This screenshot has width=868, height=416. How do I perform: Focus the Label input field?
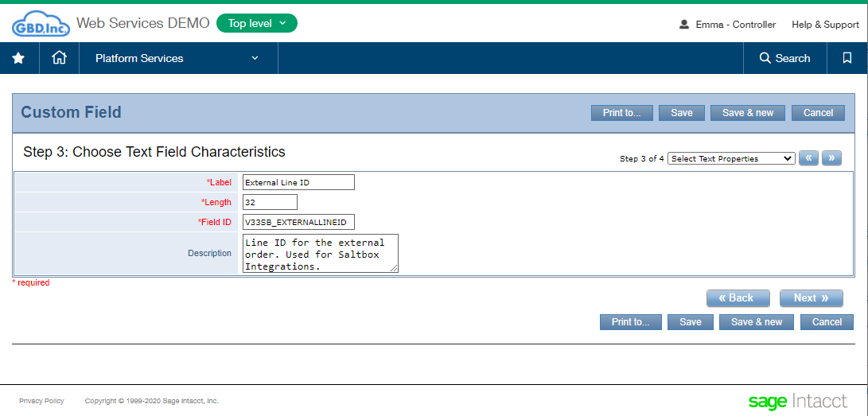298,183
